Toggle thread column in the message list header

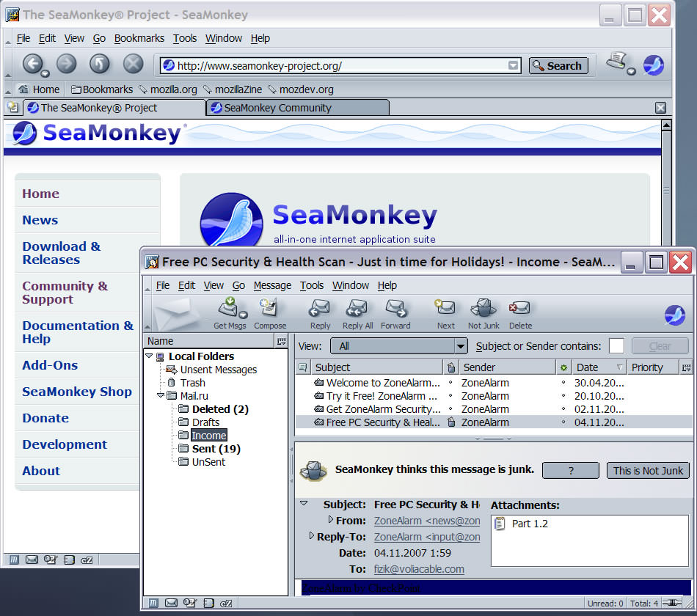[x=303, y=367]
